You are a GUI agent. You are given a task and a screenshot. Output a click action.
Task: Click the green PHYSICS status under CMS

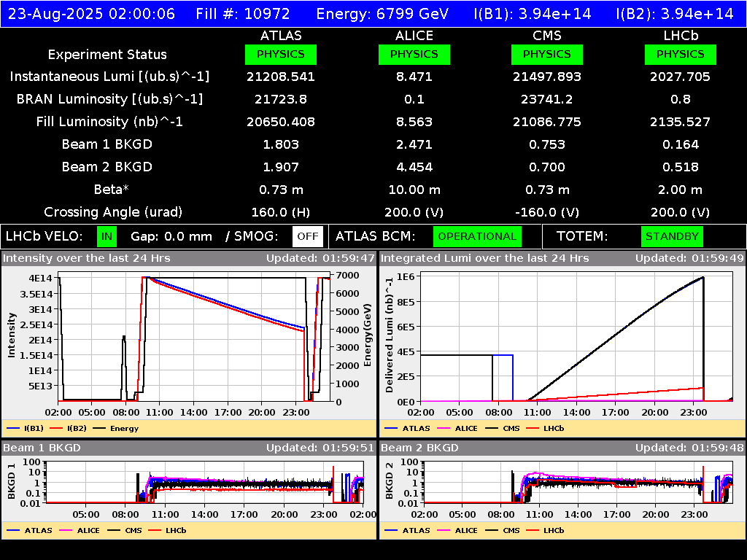point(547,54)
